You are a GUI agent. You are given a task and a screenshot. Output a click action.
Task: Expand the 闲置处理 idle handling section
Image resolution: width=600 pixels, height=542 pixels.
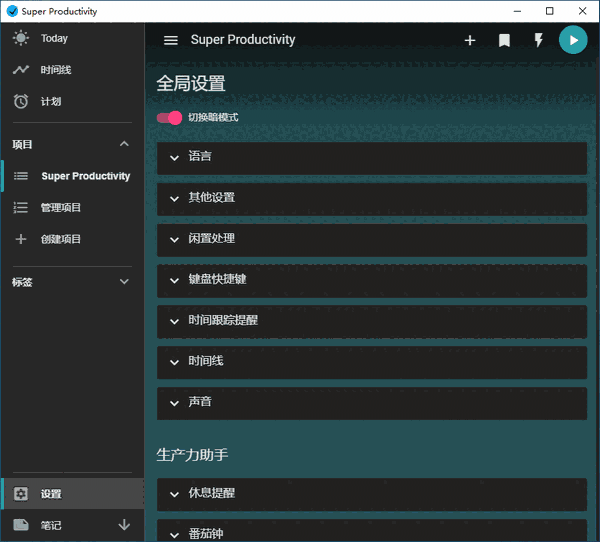(372, 240)
